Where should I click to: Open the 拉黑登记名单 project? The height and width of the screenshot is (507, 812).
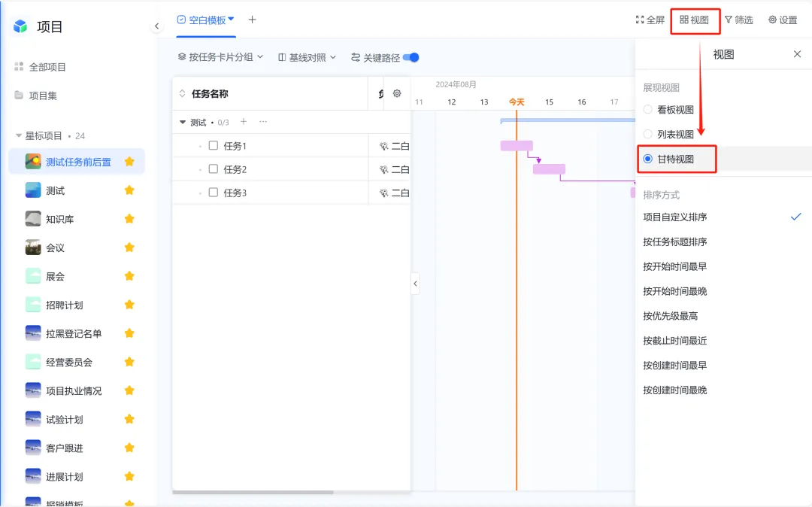click(74, 333)
